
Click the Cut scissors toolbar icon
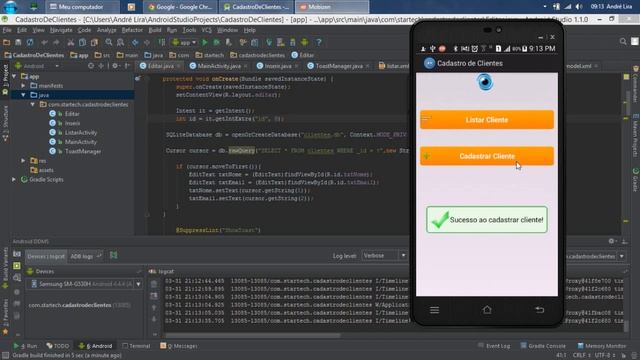[71, 42]
